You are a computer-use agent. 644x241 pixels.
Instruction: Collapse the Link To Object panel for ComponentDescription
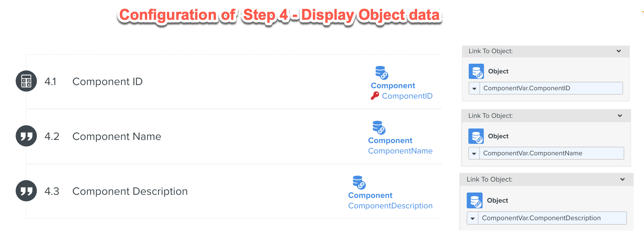pyautogui.click(x=622, y=179)
